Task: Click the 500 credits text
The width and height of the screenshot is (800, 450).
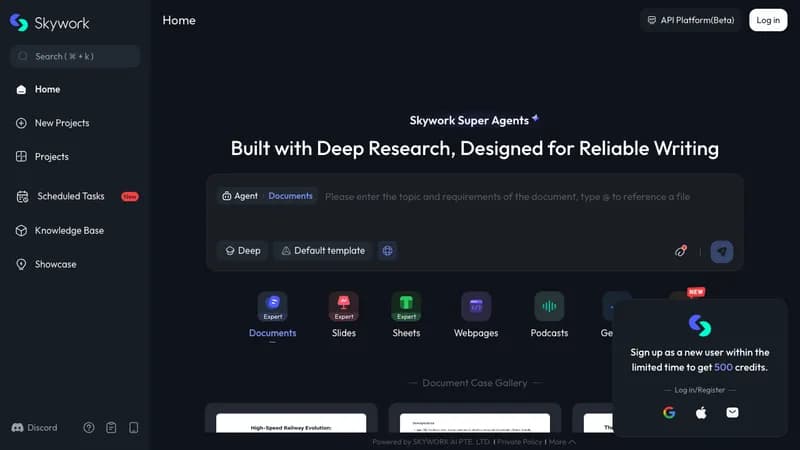Action: 723,367
